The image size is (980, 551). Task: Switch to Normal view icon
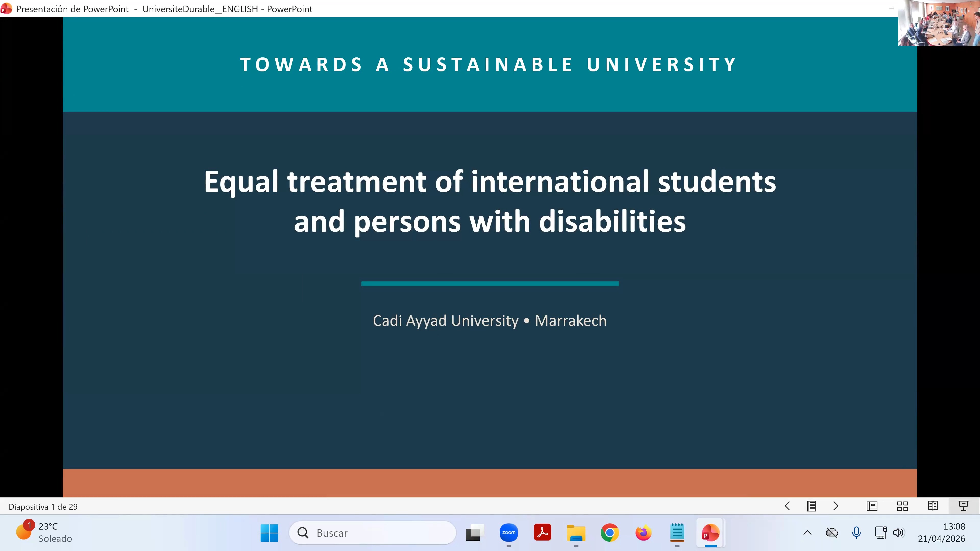872,506
